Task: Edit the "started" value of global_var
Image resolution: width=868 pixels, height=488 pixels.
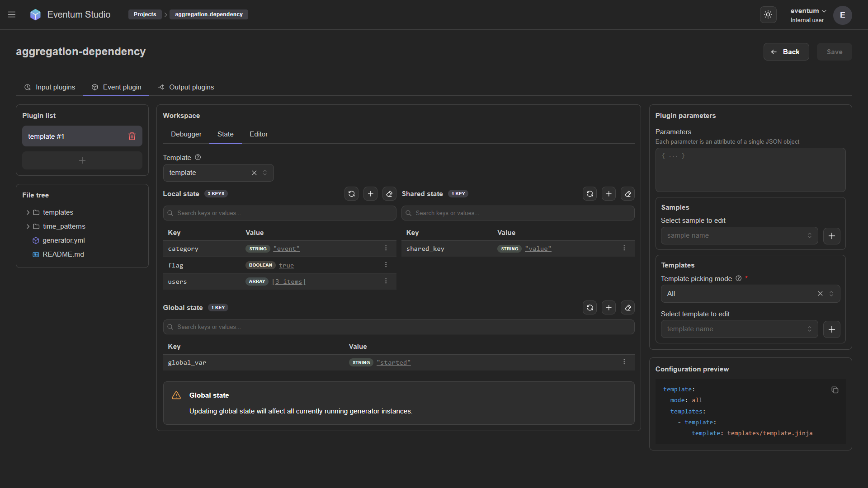Action: (x=394, y=362)
